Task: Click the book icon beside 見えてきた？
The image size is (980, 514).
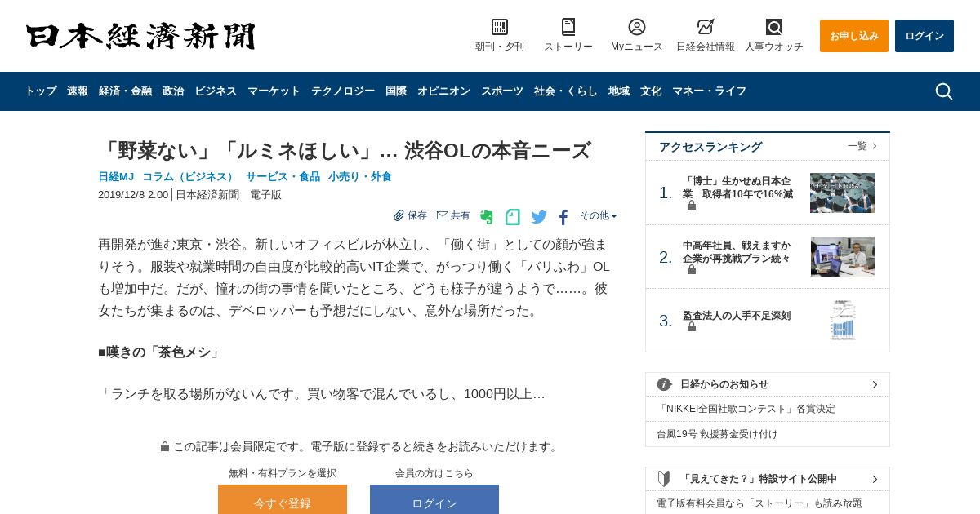Action: 664,479
